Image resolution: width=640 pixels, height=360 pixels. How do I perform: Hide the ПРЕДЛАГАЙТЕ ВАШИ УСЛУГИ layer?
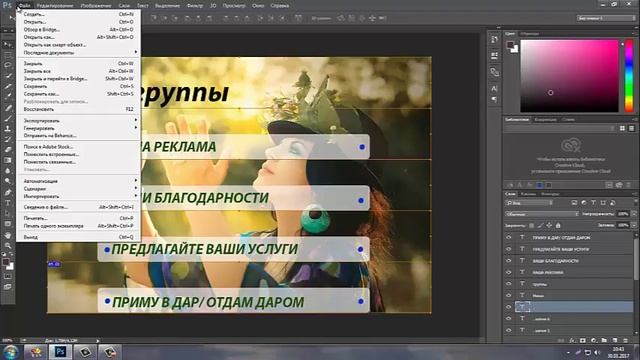[509, 249]
